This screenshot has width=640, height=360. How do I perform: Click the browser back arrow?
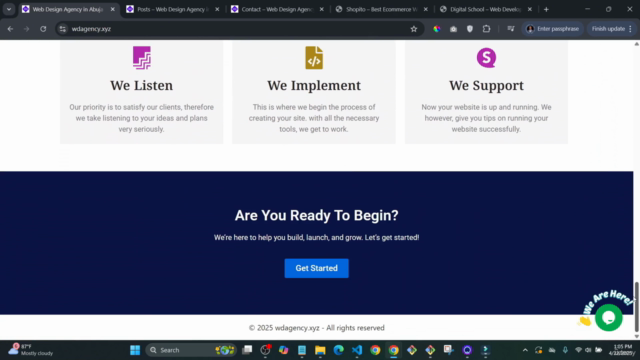10,29
